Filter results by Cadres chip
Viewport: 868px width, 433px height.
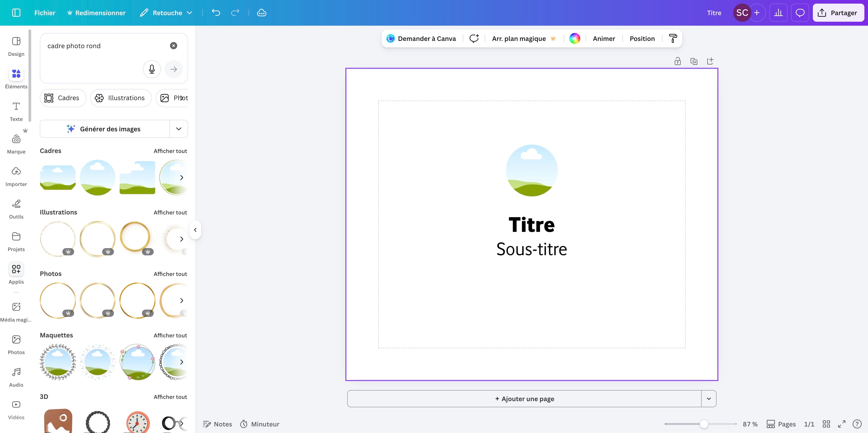click(63, 98)
